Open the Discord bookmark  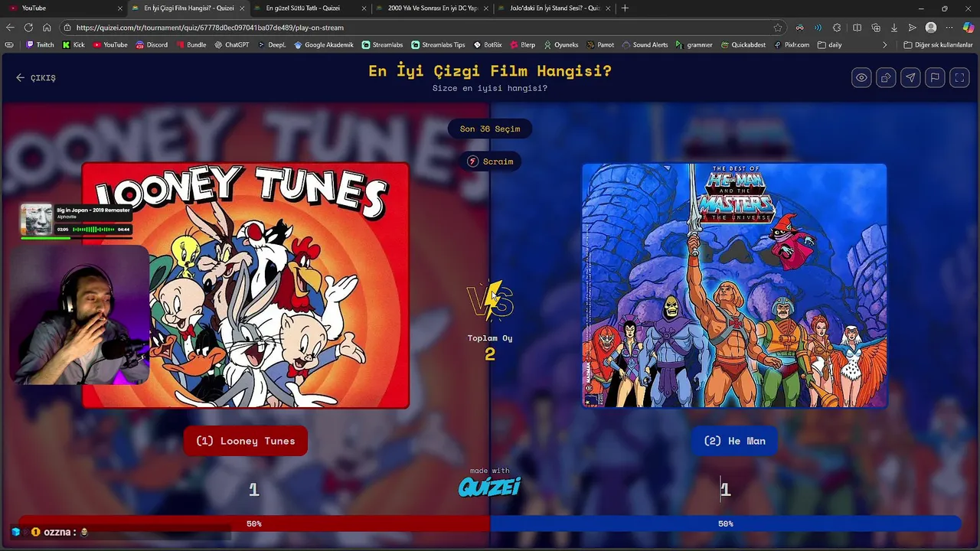[x=152, y=45]
